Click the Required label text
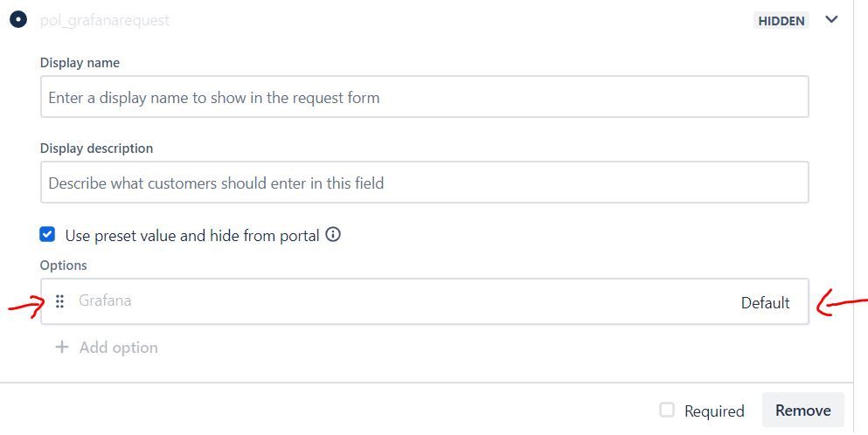Image resolution: width=868 pixels, height=435 pixels. 714,411
